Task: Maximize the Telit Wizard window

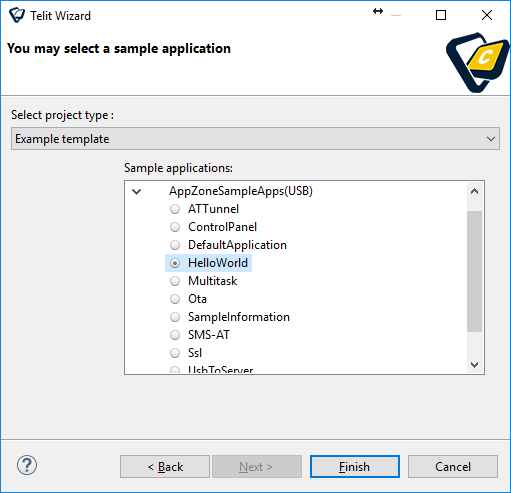Action: click(x=441, y=15)
